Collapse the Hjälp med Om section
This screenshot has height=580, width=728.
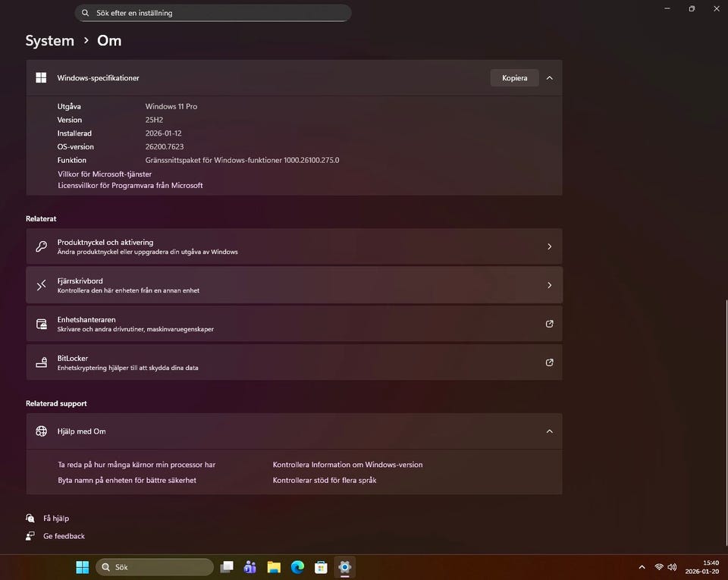tap(549, 431)
